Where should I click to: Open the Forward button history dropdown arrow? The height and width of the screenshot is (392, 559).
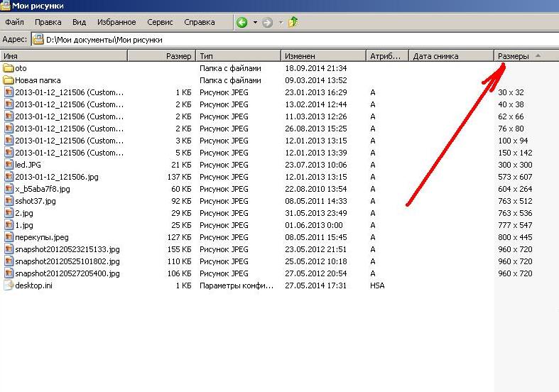(x=281, y=22)
